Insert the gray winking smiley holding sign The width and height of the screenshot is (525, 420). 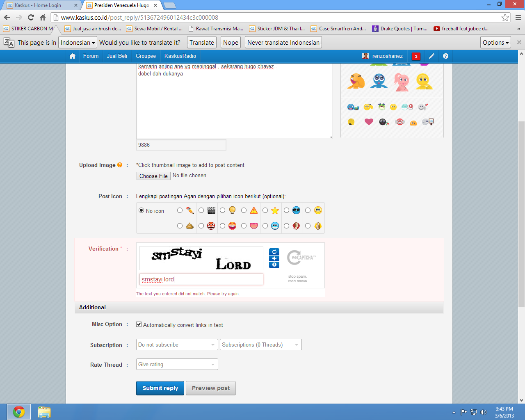click(428, 122)
